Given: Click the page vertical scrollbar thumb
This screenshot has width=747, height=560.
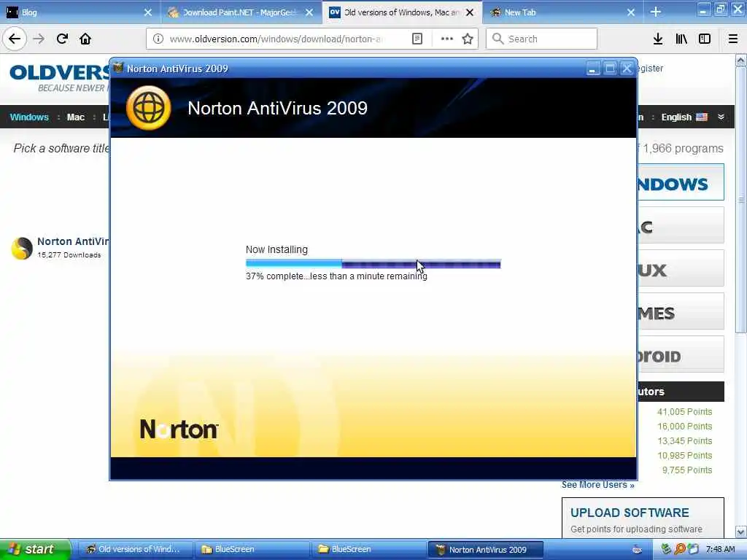Looking at the screenshot, I should click(x=741, y=200).
